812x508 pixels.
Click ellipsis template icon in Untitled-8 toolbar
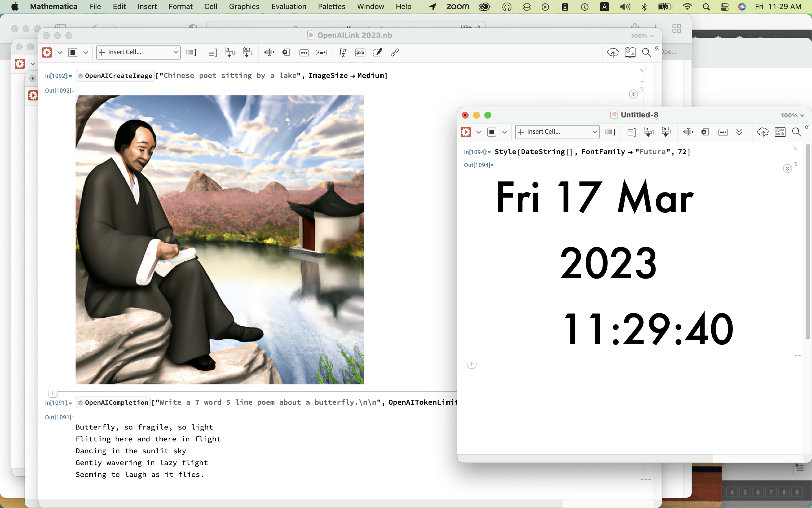723,132
